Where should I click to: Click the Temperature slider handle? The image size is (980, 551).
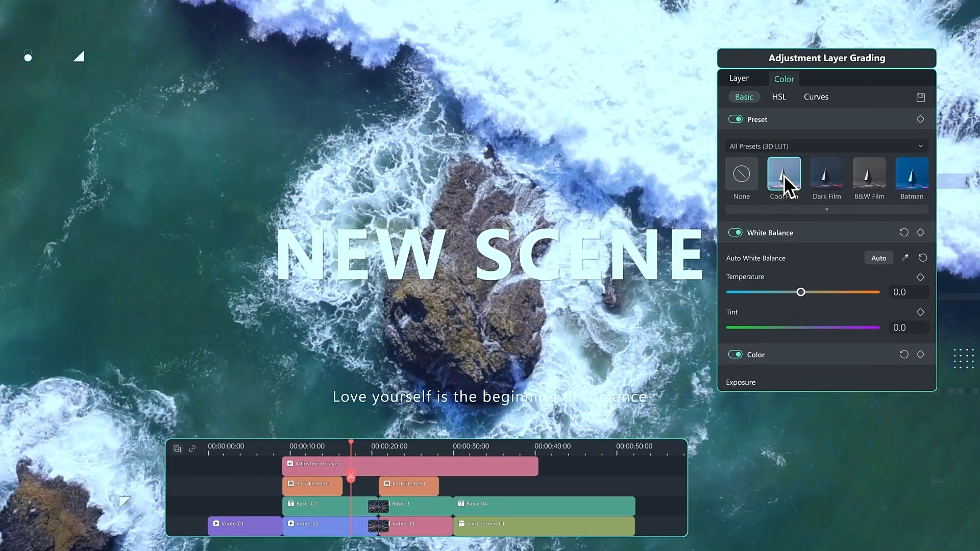pyautogui.click(x=801, y=292)
